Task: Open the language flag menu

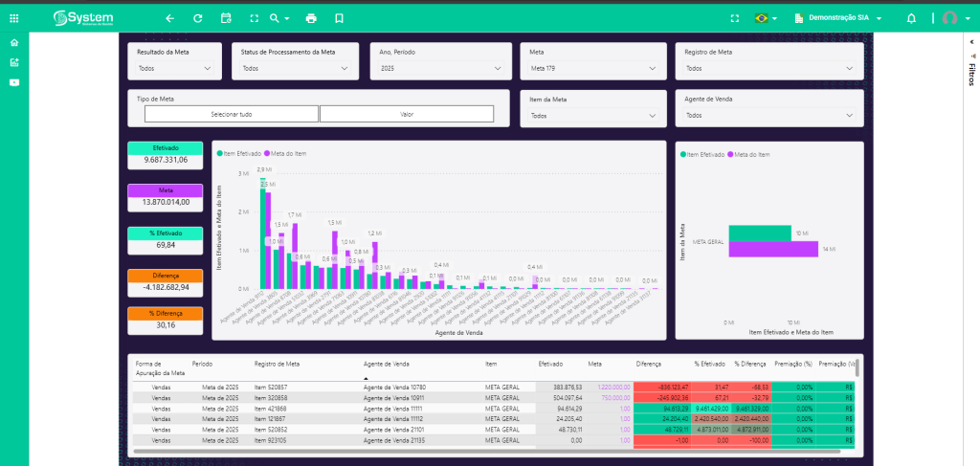Action: click(766, 18)
